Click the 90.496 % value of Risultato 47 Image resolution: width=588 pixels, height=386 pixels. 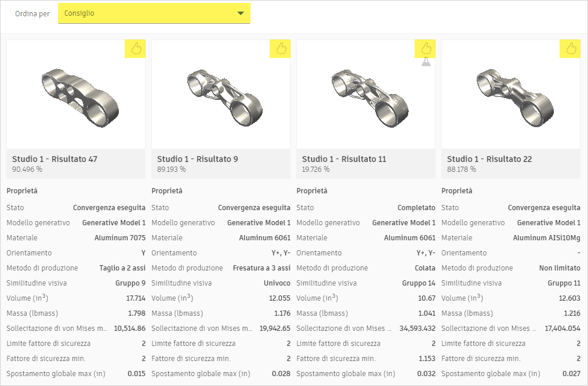tap(27, 169)
